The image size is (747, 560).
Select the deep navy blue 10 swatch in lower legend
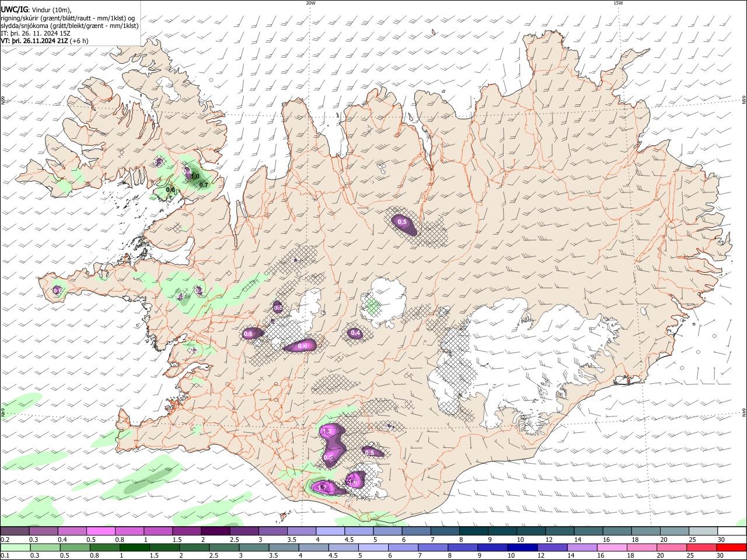(522, 547)
